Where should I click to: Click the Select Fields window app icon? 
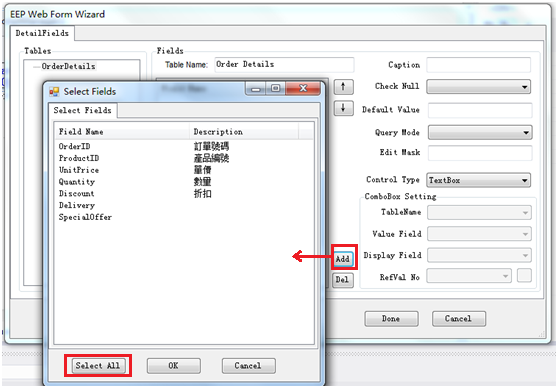click(x=54, y=91)
